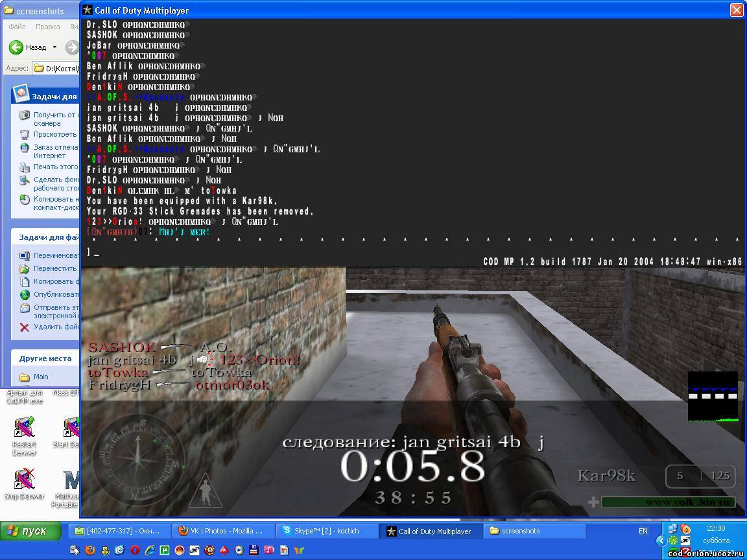Open the Back button history dropdown arrow

54,47
